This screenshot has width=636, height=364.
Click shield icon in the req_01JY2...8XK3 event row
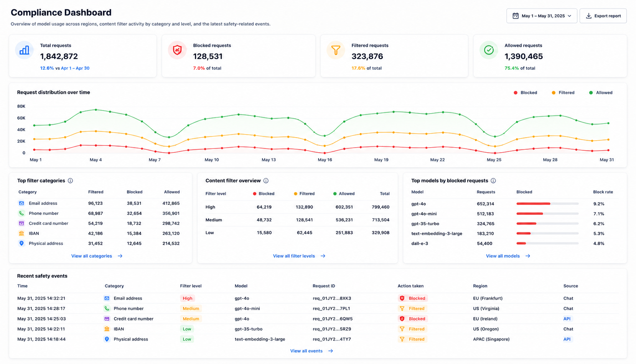402,298
